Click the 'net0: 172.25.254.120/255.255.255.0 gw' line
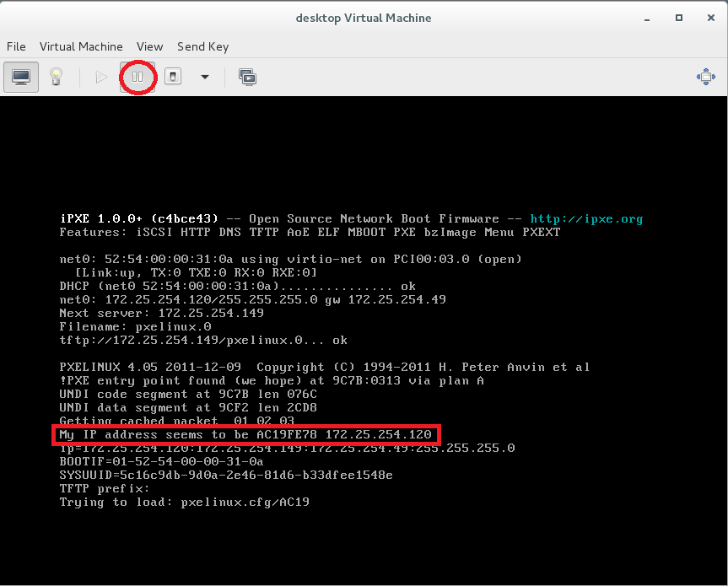The image size is (728, 586). pyautogui.click(x=252, y=299)
